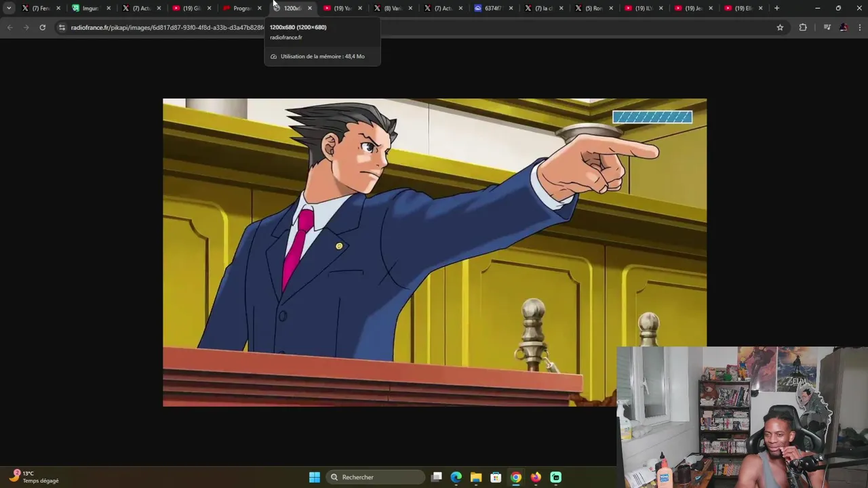This screenshot has width=868, height=488.
Task: Launch Microsoft Edge from the taskbar
Action: pos(456,477)
